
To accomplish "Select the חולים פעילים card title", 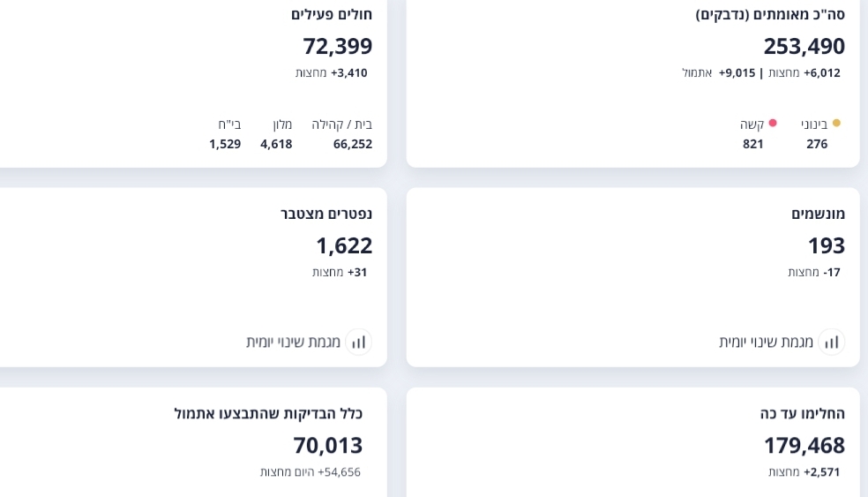I will click(x=332, y=14).
